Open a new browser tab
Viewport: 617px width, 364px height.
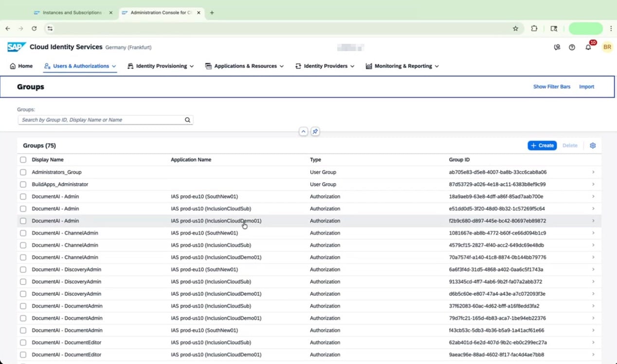coord(212,13)
